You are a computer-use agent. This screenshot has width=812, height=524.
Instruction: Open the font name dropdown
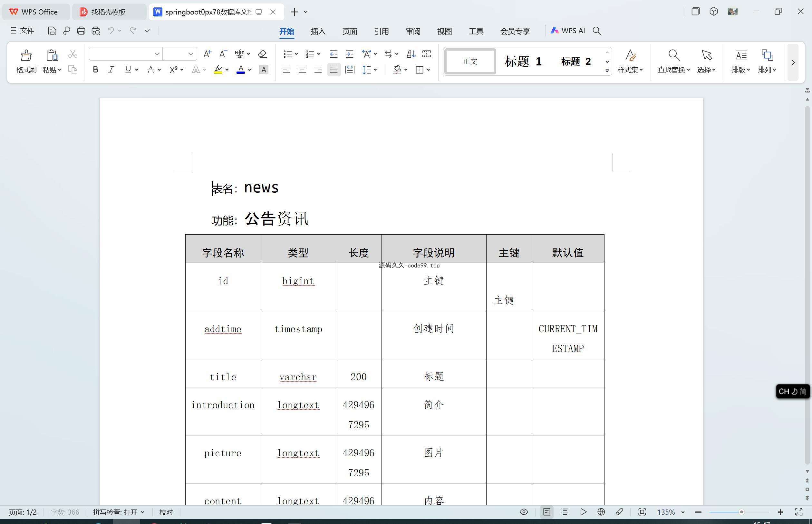pos(157,54)
